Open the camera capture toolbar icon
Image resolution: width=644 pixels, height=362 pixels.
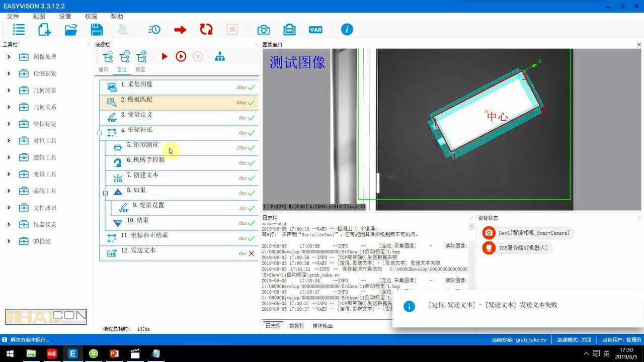pos(263,30)
